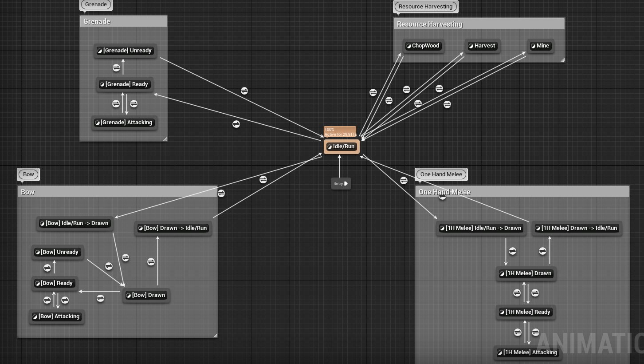Select transition rule from [Bow] Ready to Attacking
The height and width of the screenshot is (364, 644).
[65, 300]
